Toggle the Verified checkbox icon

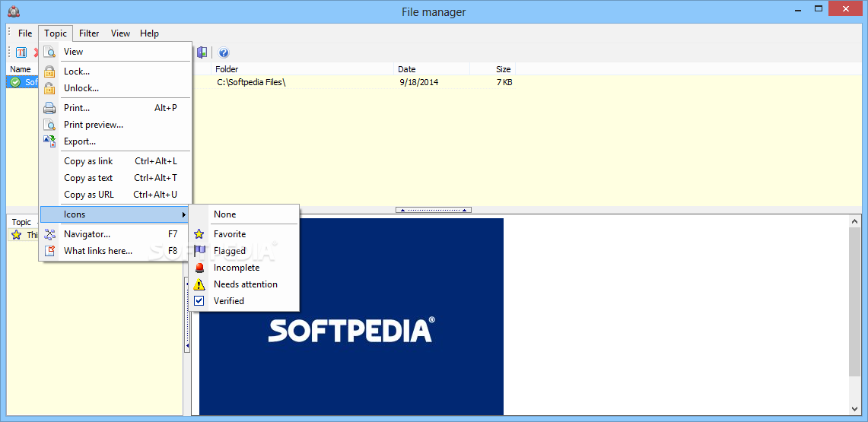(199, 301)
